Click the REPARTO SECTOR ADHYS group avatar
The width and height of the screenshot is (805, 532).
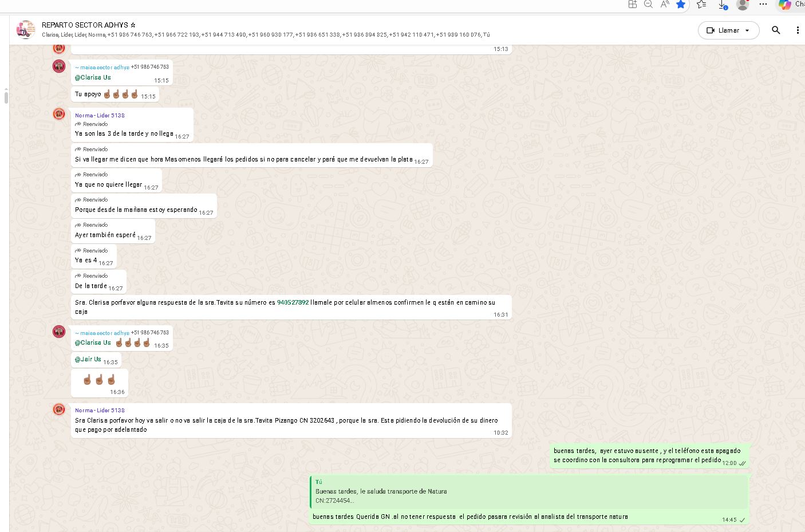tap(26, 30)
